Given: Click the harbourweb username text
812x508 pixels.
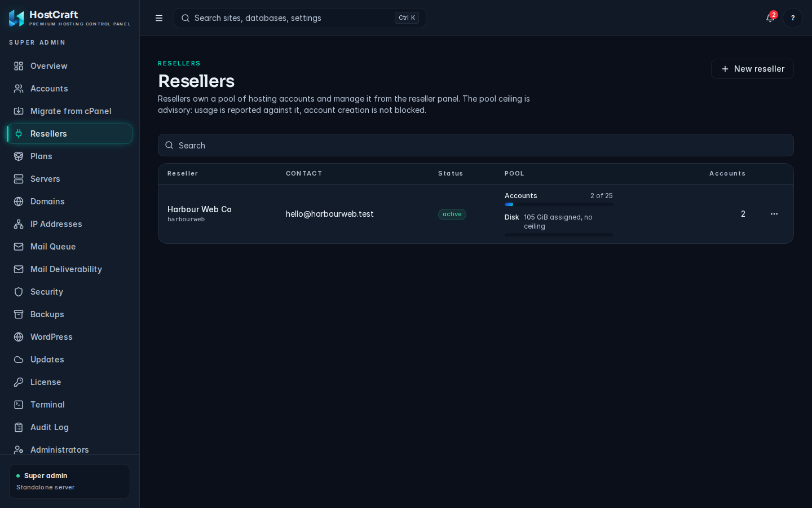Looking at the screenshot, I should click(x=186, y=220).
